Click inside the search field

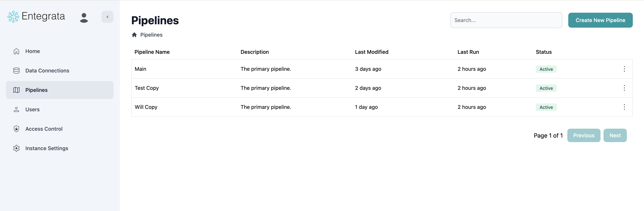pos(506,20)
